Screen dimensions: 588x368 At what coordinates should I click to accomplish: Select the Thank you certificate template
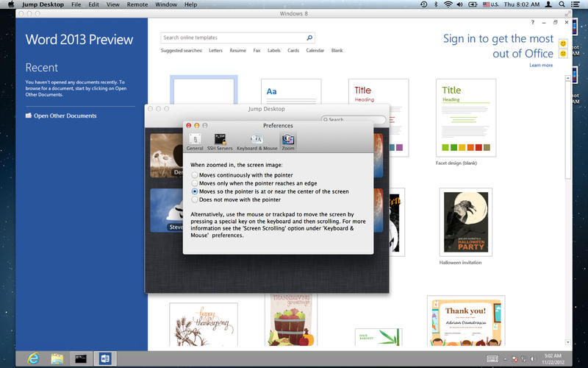click(x=466, y=321)
